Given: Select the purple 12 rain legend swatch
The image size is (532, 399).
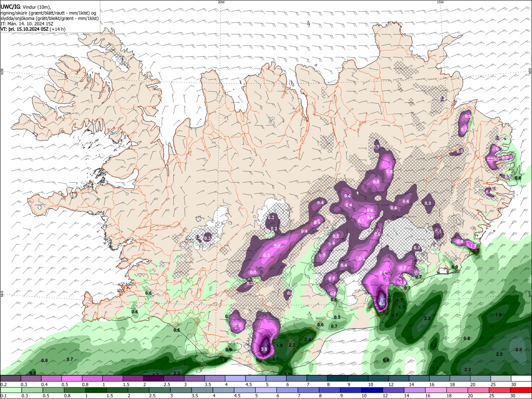Looking at the screenshot, I should pos(393,390).
